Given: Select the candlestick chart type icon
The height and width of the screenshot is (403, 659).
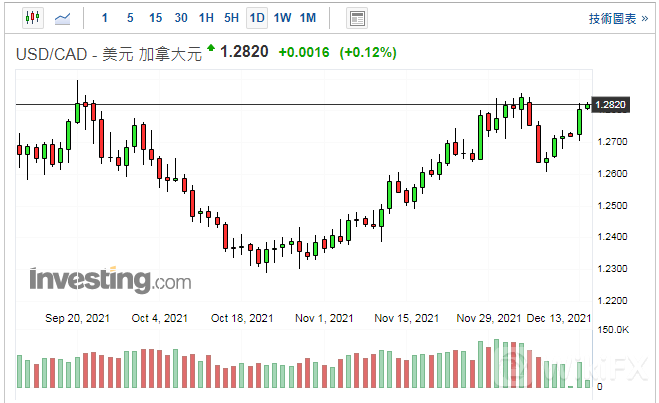Looking at the screenshot, I should click(x=32, y=18).
